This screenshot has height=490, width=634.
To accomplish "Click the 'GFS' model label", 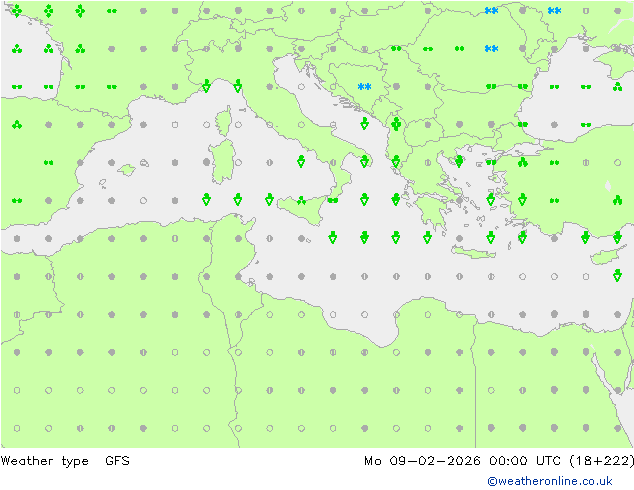I will [x=117, y=460].
